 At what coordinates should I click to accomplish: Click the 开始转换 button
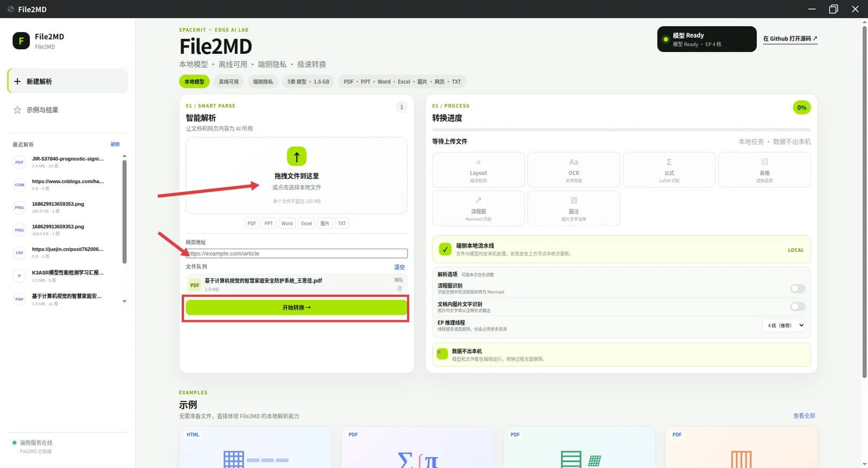pos(296,307)
